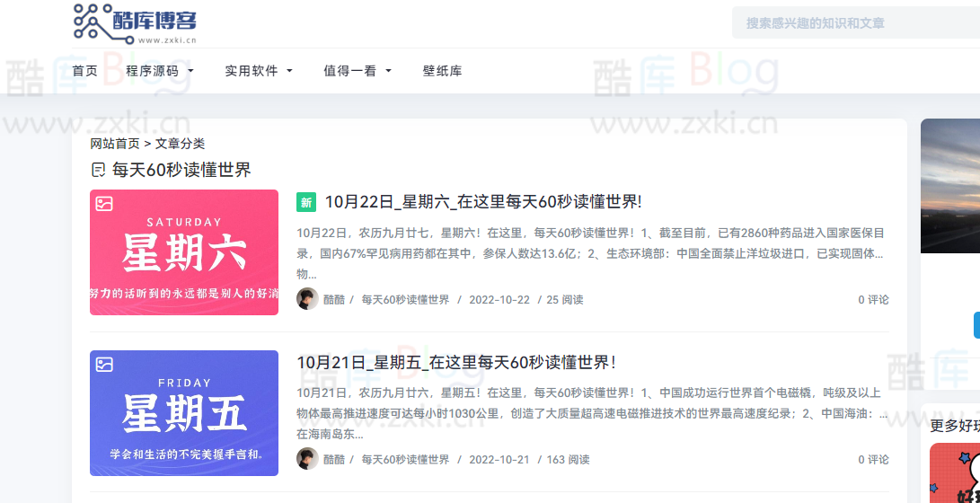Click the green 新 badge
Image resolution: width=980 pixels, height=503 pixels.
tap(306, 202)
